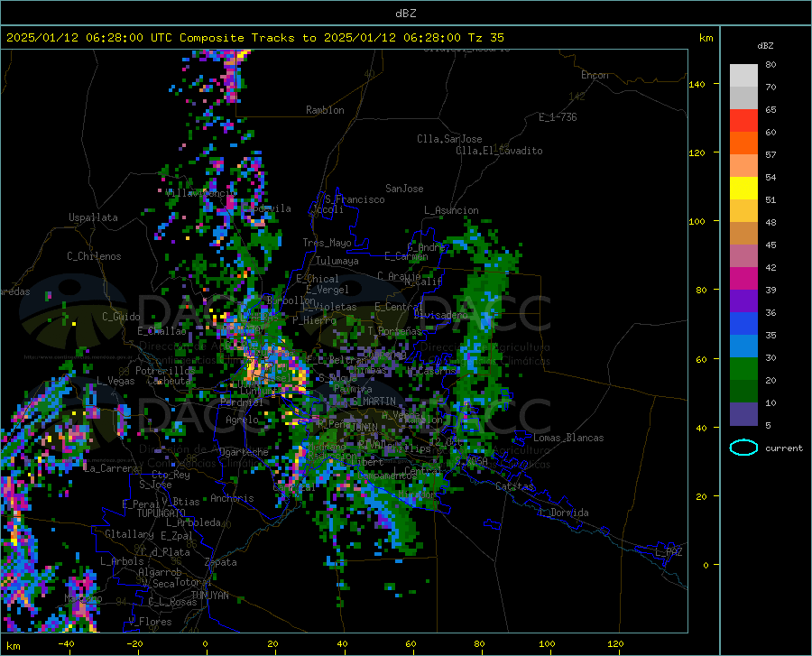Pick the orange 57-60 dBZ legend swatch

tap(743, 143)
